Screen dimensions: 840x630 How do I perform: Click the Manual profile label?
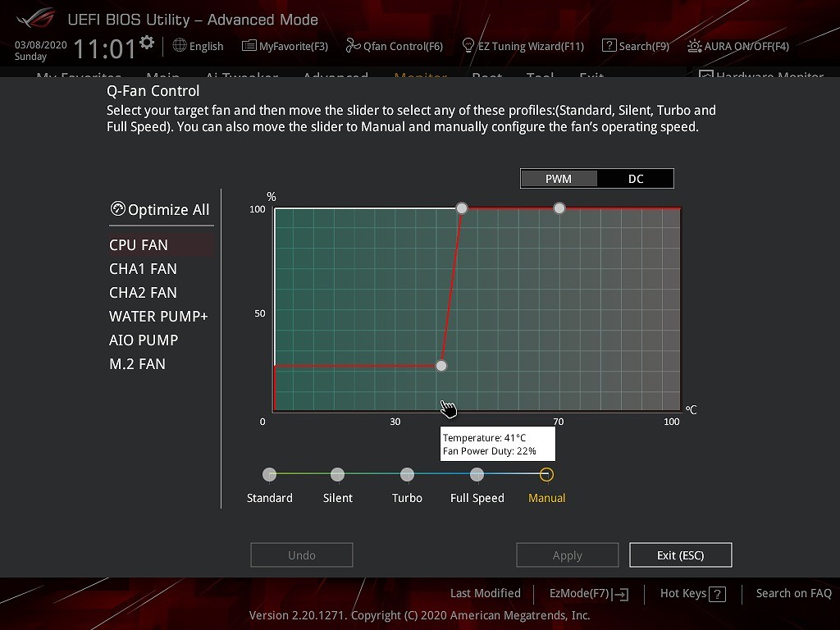(x=546, y=498)
